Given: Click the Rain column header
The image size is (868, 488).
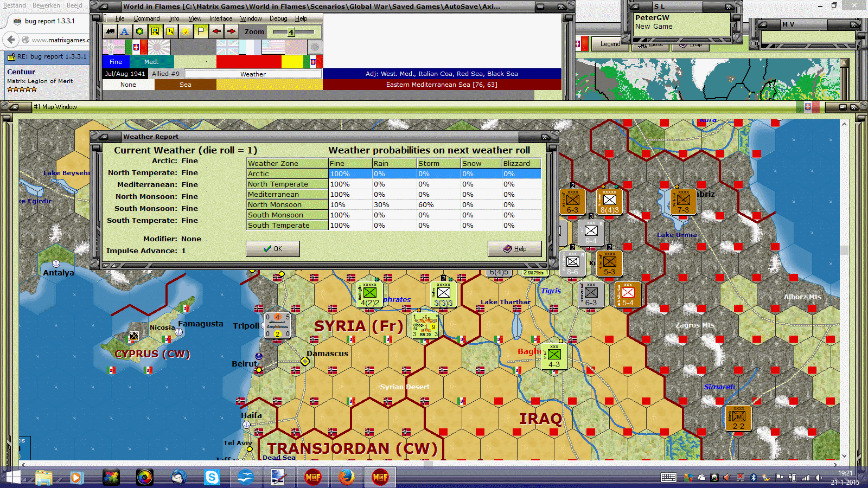Looking at the screenshot, I should click(x=394, y=163).
